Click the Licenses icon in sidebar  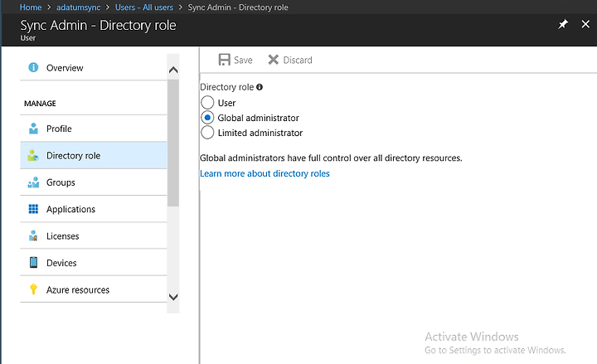pyautogui.click(x=33, y=235)
